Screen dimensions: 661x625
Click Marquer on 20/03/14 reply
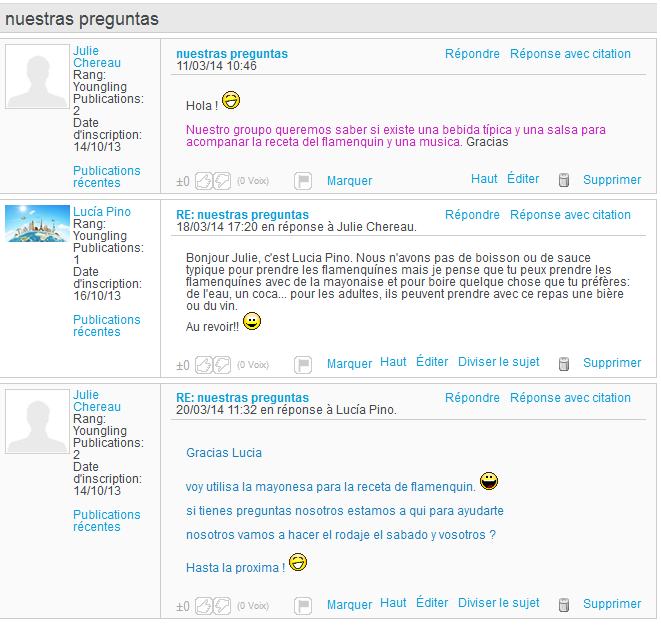349,605
